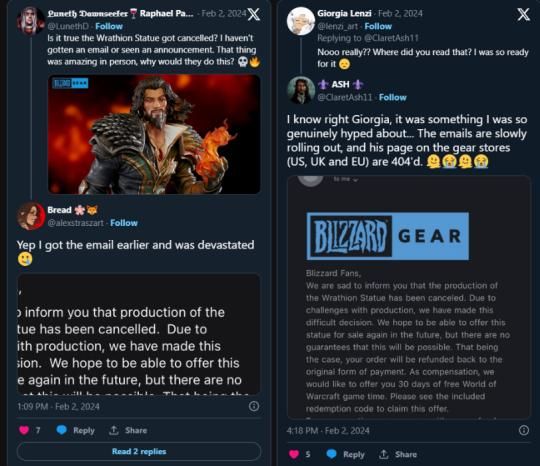Follow the @lenzi_art account
540x466 pixels.
click(378, 26)
